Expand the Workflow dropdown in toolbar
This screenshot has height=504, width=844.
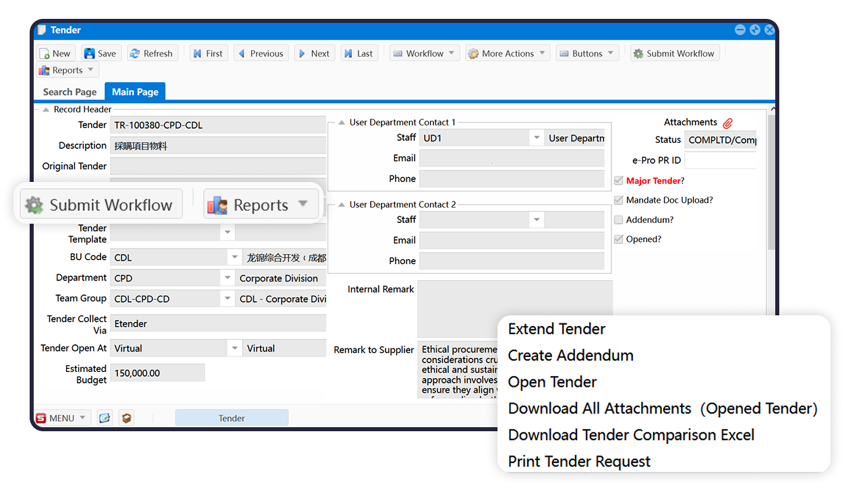click(x=425, y=54)
